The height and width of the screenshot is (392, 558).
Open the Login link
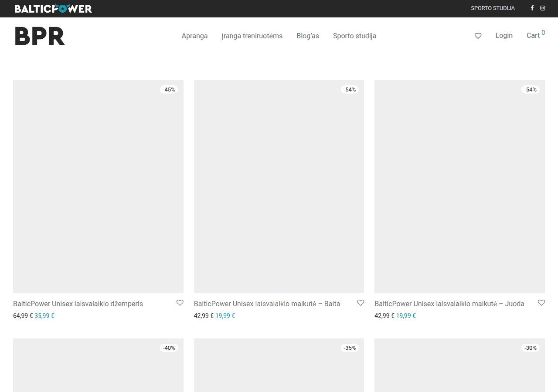(x=504, y=36)
